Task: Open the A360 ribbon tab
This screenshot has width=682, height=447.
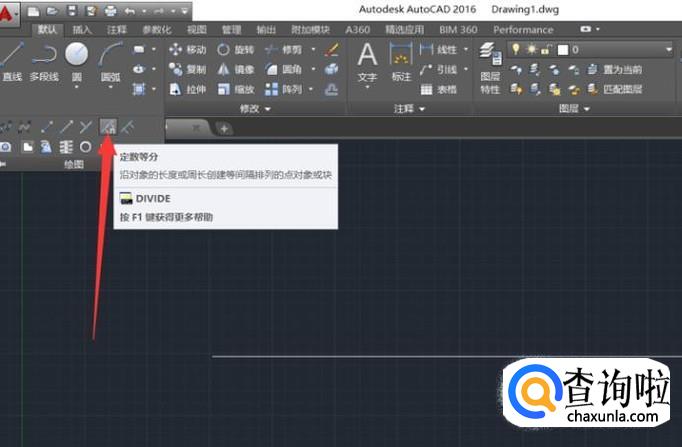Action: point(358,30)
